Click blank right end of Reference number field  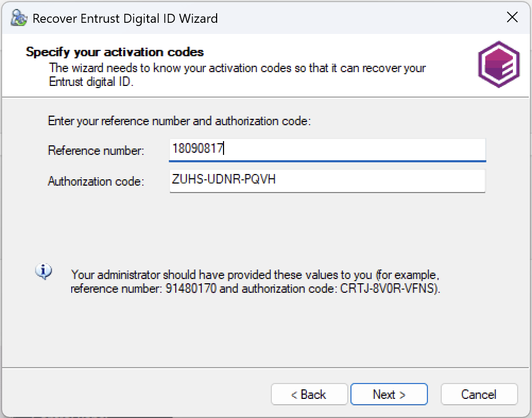425,149
